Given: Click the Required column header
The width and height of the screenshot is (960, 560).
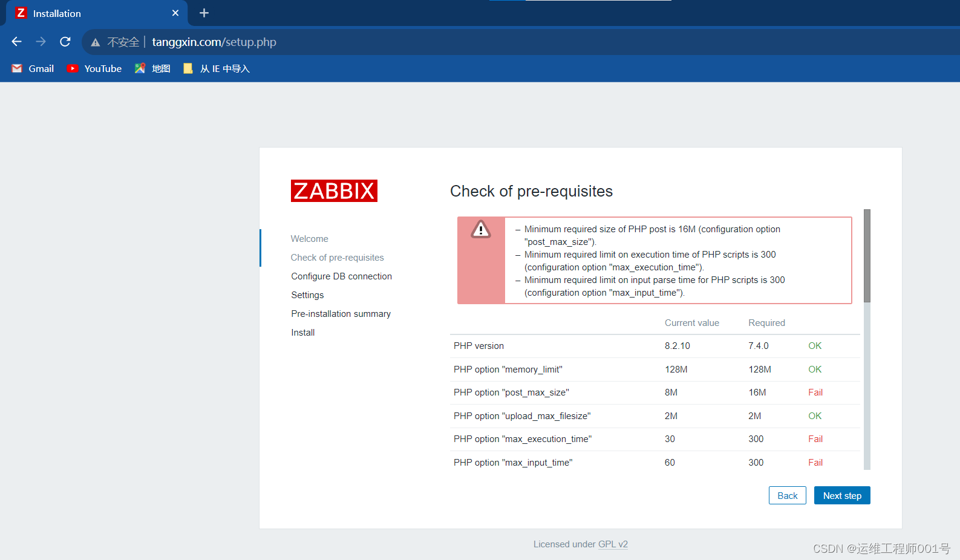Looking at the screenshot, I should pos(766,323).
